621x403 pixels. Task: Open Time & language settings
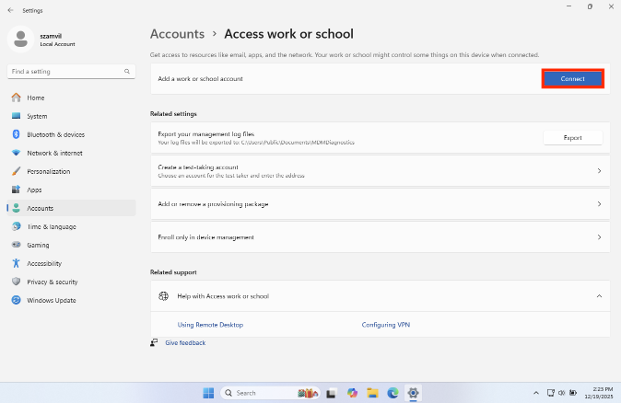(x=52, y=226)
